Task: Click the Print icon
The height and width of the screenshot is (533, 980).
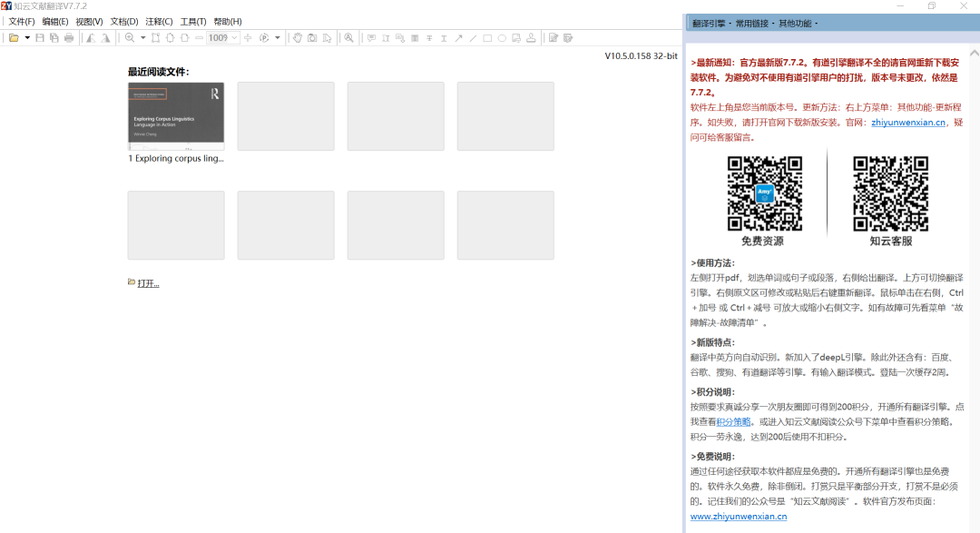Action: (x=69, y=38)
